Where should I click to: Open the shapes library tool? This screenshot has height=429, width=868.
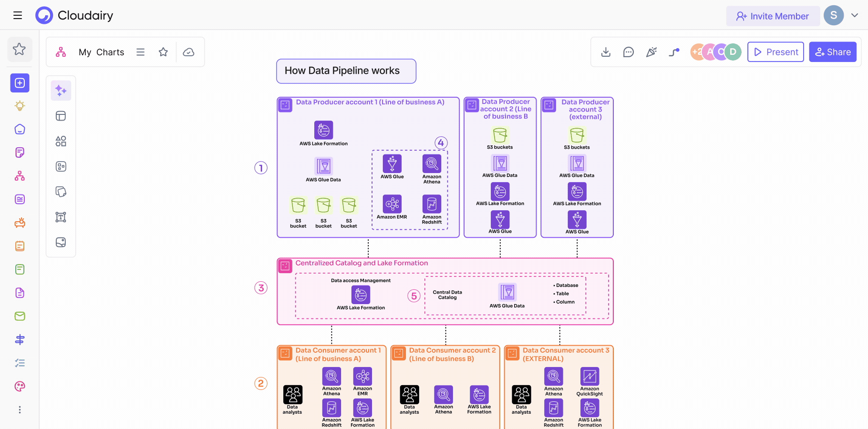[61, 141]
